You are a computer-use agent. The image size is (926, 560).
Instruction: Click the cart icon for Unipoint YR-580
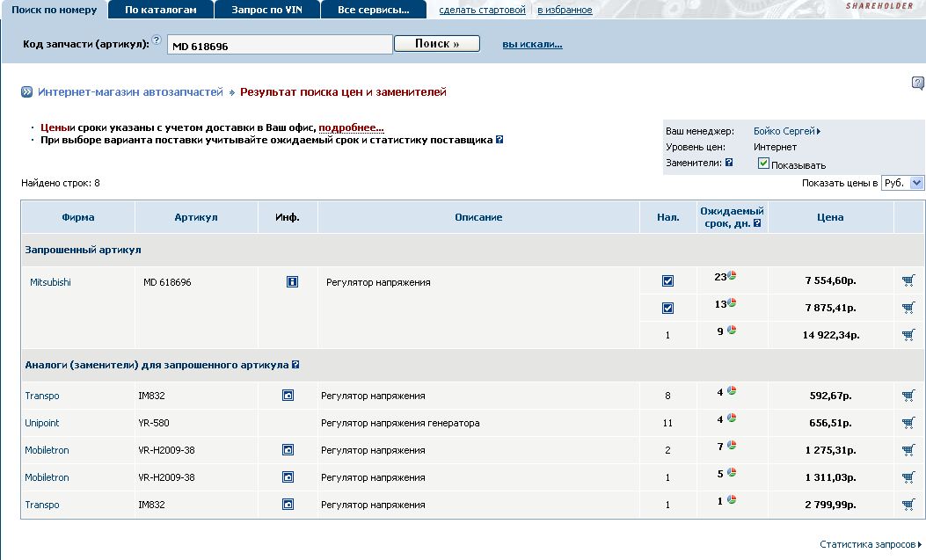coord(908,423)
